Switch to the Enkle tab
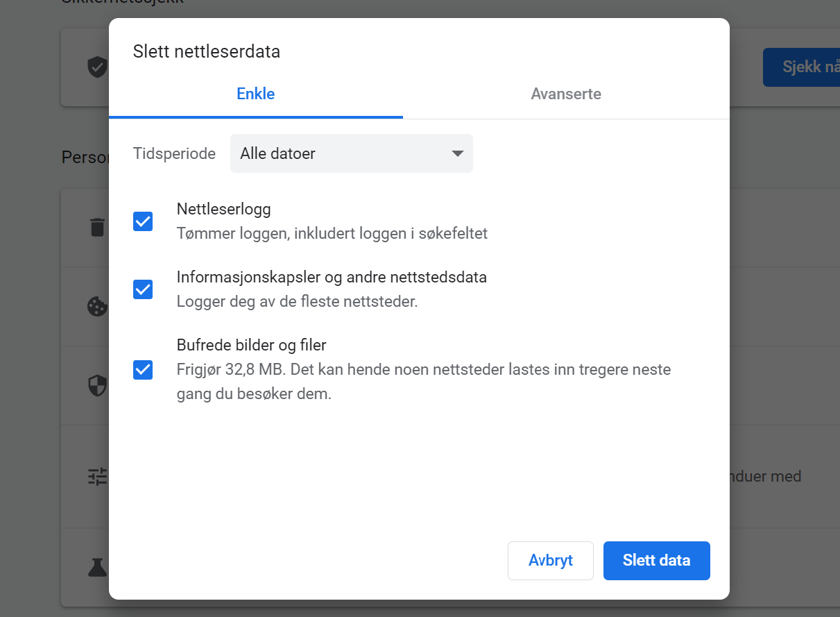This screenshot has width=840, height=617. [255, 94]
